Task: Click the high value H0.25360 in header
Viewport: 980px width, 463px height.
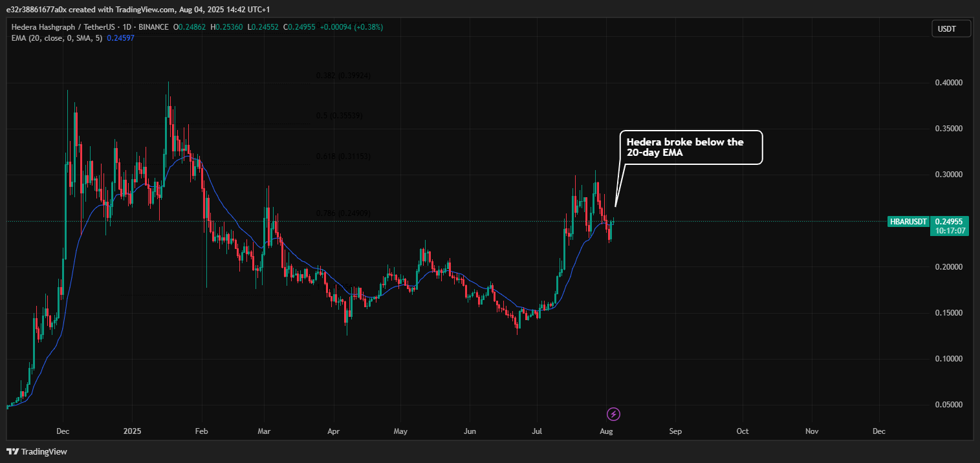Action: [227, 27]
